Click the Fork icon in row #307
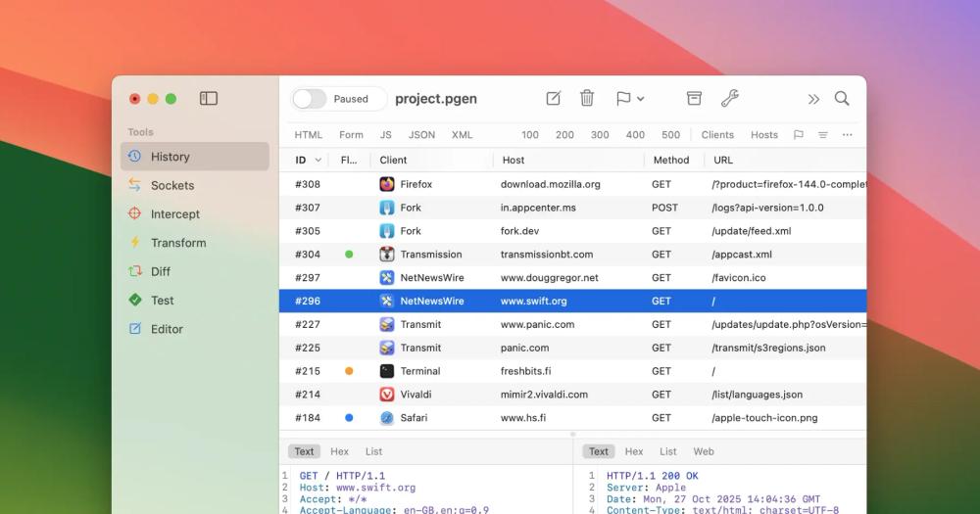 (x=387, y=208)
